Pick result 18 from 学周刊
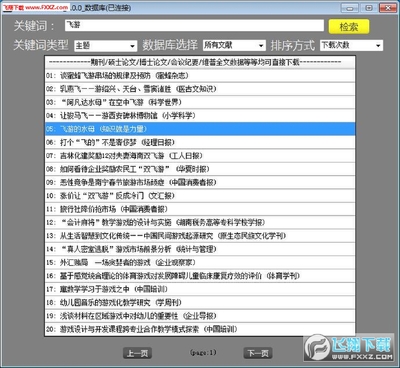This screenshot has height=368, width=400. [x=200, y=302]
